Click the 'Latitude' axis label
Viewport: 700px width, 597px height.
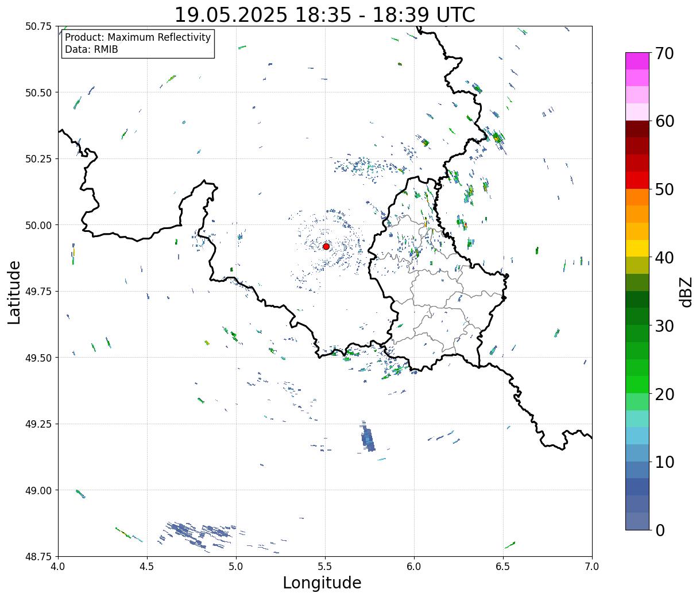14,292
